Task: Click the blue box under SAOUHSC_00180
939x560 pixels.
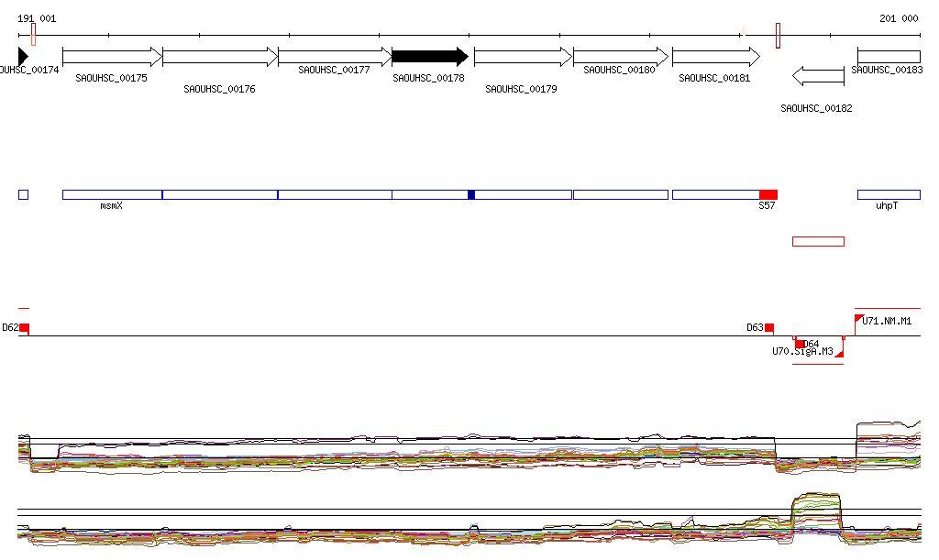Action: [x=621, y=194]
